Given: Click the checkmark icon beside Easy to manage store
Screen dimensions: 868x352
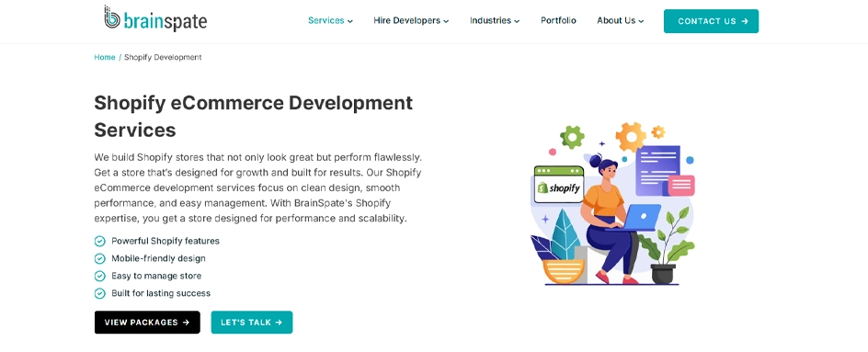Looking at the screenshot, I should coord(99,276).
